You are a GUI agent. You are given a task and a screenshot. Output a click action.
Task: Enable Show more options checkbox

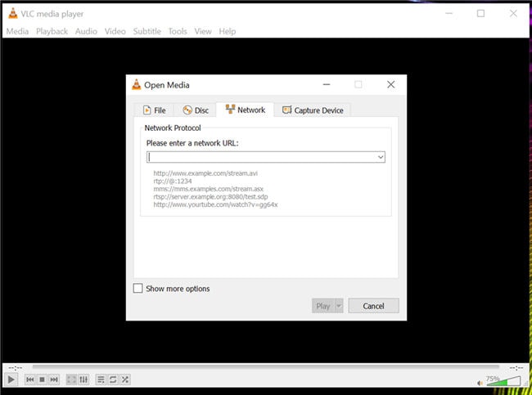[138, 288]
